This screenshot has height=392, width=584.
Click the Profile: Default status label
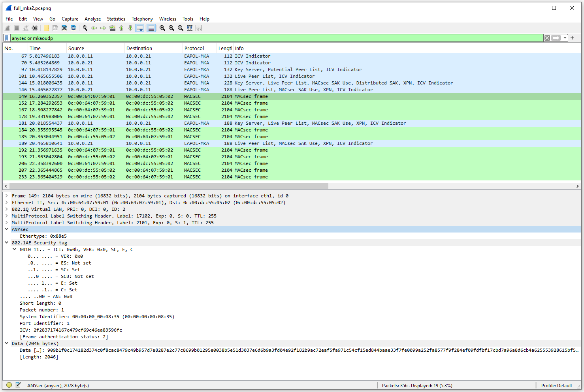[x=556, y=386]
